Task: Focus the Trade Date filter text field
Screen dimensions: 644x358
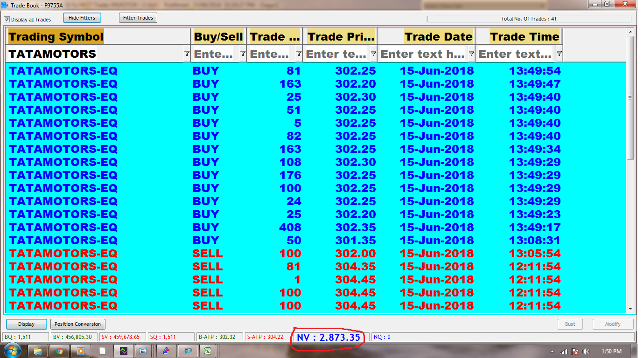Action: point(423,54)
